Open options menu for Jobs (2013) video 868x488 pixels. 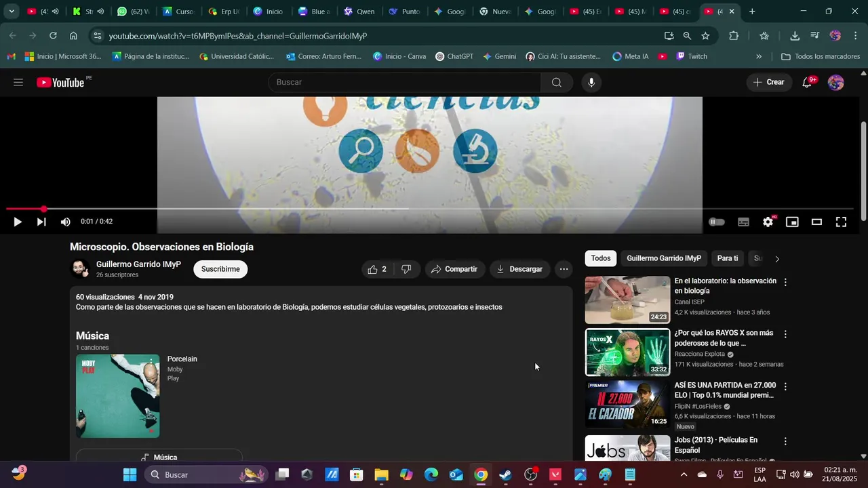click(785, 441)
